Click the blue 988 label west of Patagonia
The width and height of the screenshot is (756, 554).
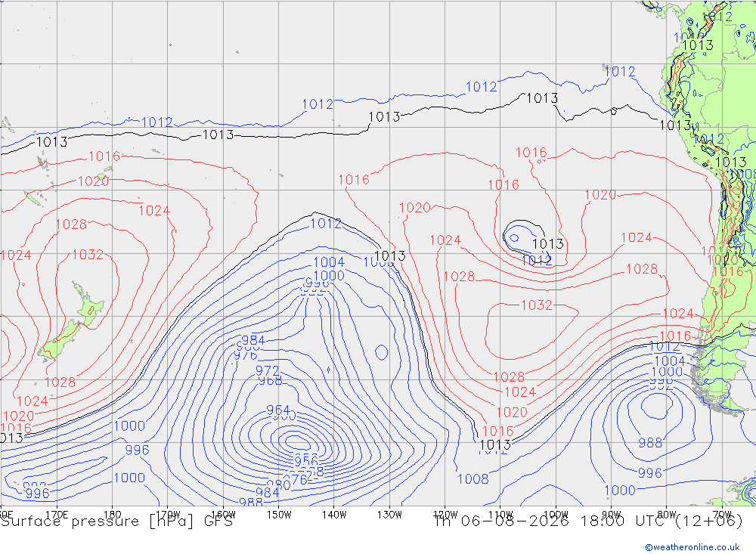(650, 443)
